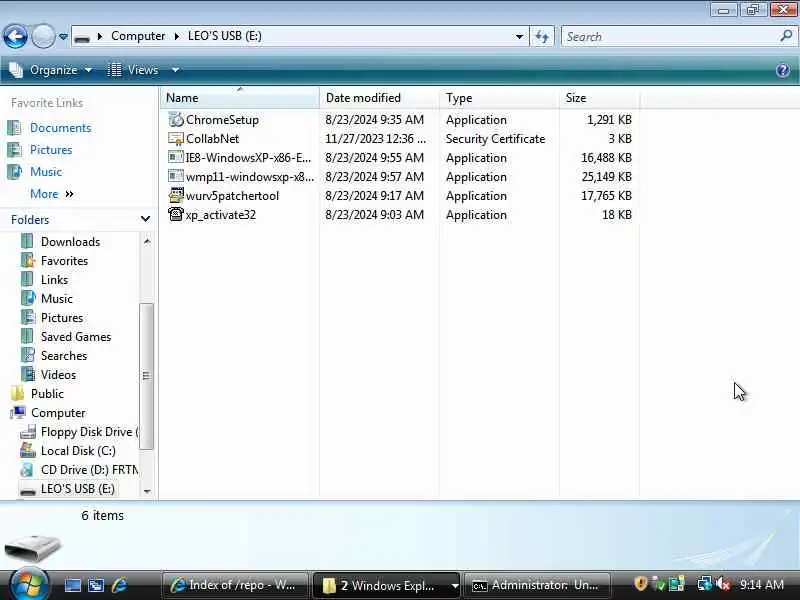
Task: Open the Organize menu
Action: pos(52,70)
